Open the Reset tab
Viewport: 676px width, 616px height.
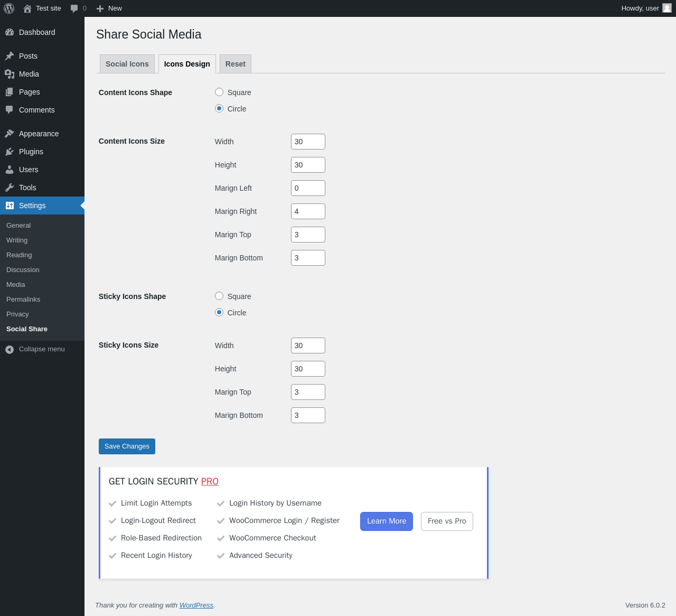[x=236, y=64]
